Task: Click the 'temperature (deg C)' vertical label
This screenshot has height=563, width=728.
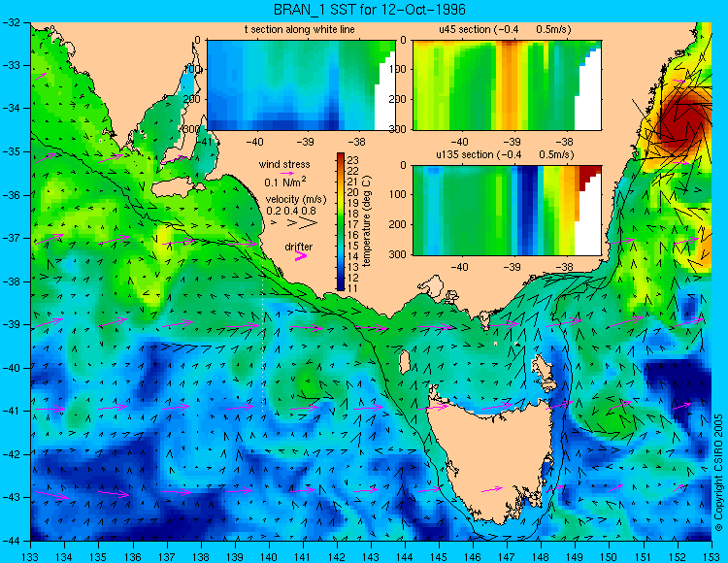Action: [367, 221]
